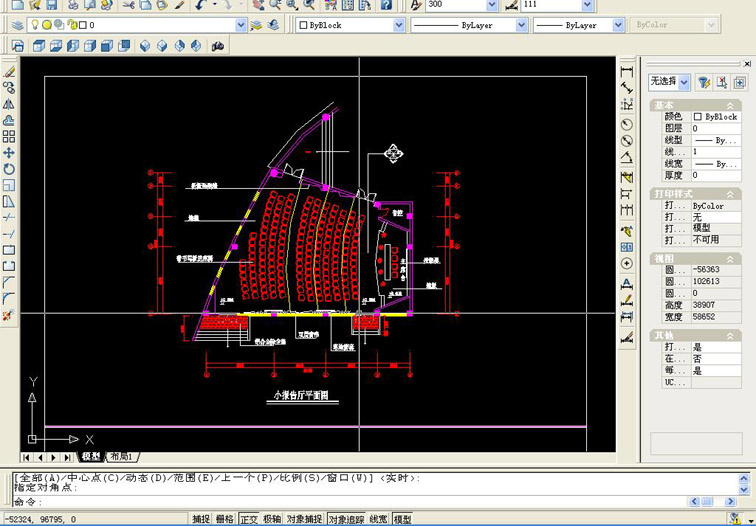Select the Aligned dimension tool
The height and width of the screenshot is (526, 756).
point(627,88)
